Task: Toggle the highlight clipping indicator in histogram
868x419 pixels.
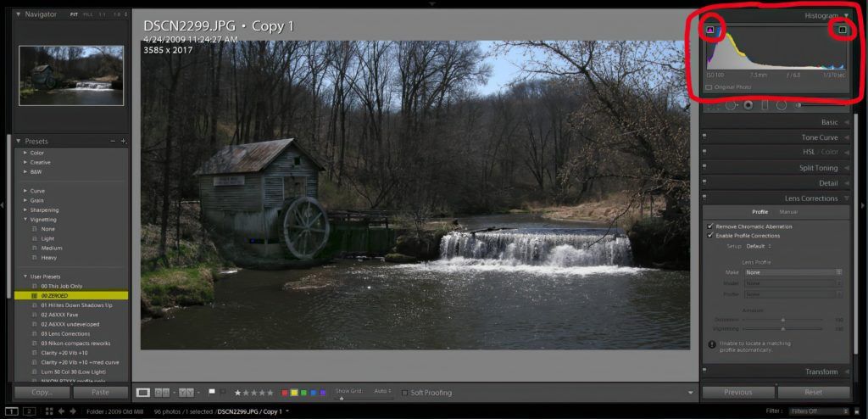Action: pos(842,30)
